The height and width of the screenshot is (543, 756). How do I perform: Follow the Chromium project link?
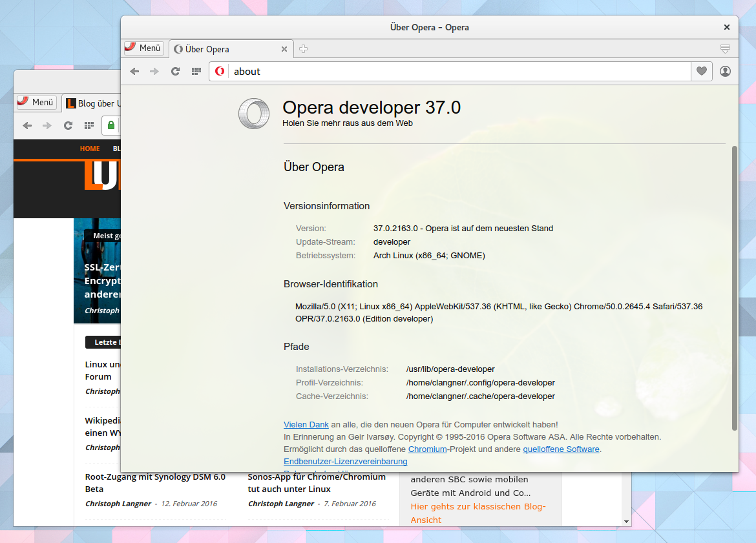click(x=427, y=449)
